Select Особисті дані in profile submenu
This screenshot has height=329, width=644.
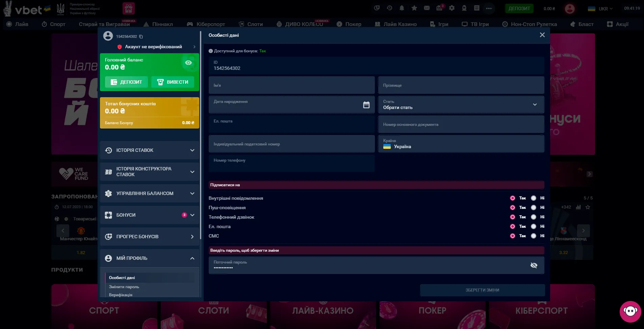pyautogui.click(x=150, y=278)
